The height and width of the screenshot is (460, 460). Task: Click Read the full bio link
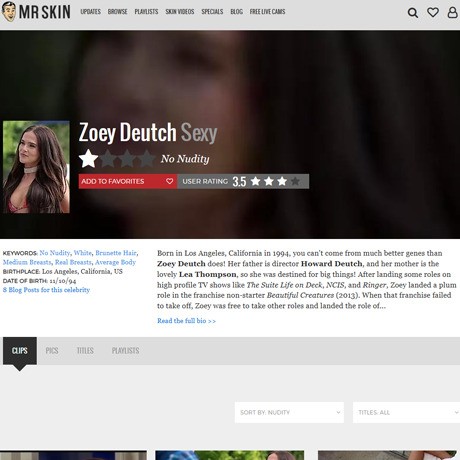pos(186,321)
